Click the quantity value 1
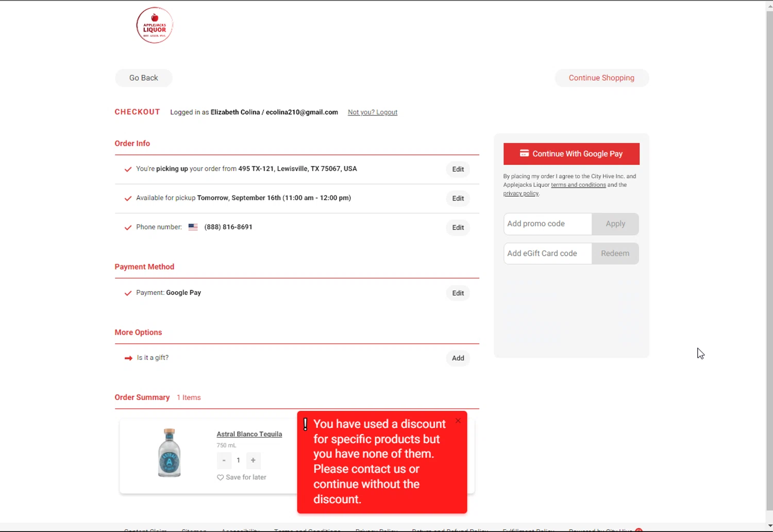This screenshot has height=532, width=773. 238,460
